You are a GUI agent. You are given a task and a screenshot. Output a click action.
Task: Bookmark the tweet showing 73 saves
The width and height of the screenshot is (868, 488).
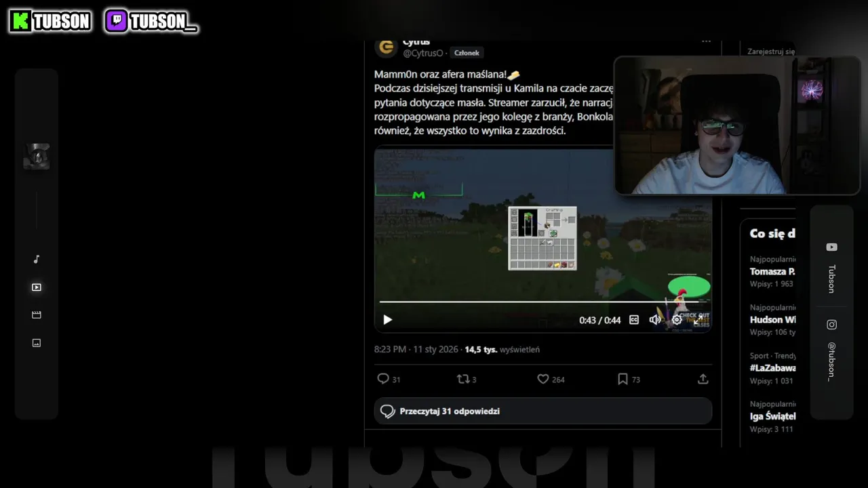[x=623, y=379]
